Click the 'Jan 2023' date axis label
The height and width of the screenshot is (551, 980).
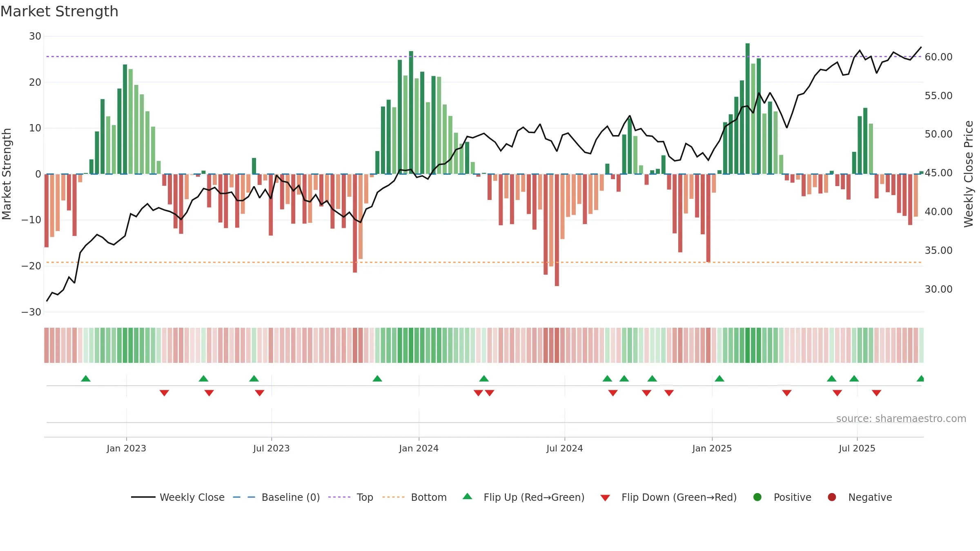click(127, 449)
